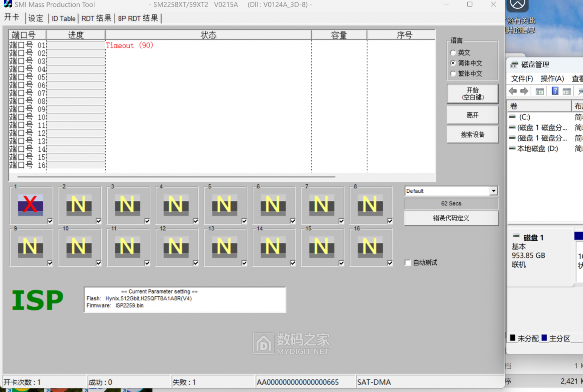Click Disk Management show console tree icon
The width and height of the screenshot is (583, 392).
tap(540, 91)
